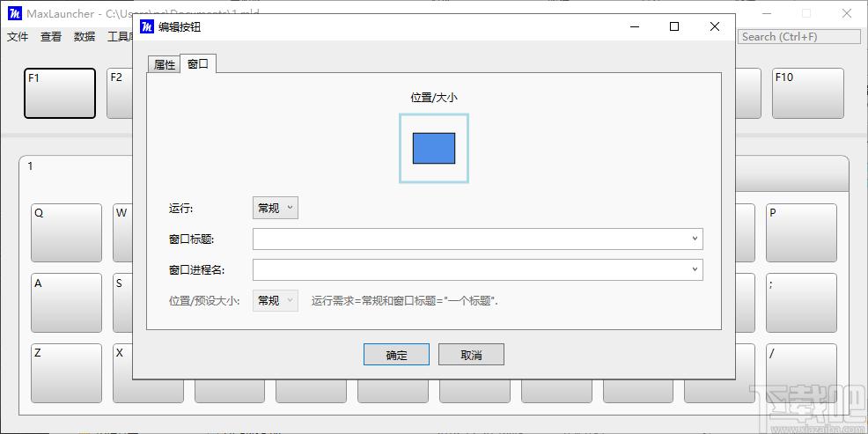This screenshot has height=434, width=868.
Task: Click the S key button
Action: pyautogui.click(x=122, y=303)
